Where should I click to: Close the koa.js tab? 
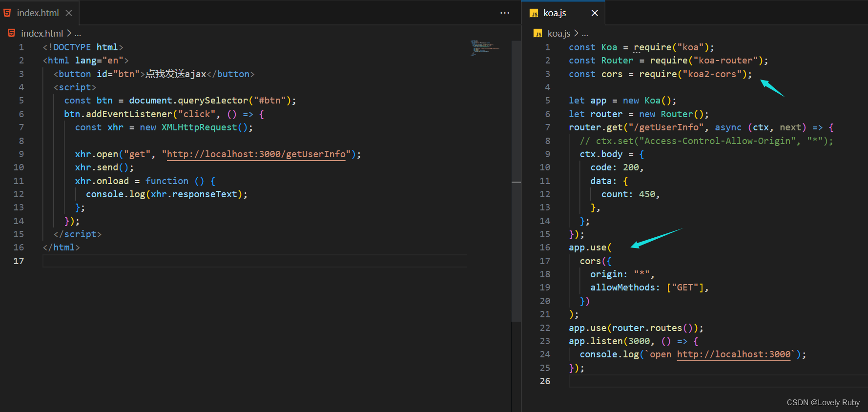click(x=595, y=13)
